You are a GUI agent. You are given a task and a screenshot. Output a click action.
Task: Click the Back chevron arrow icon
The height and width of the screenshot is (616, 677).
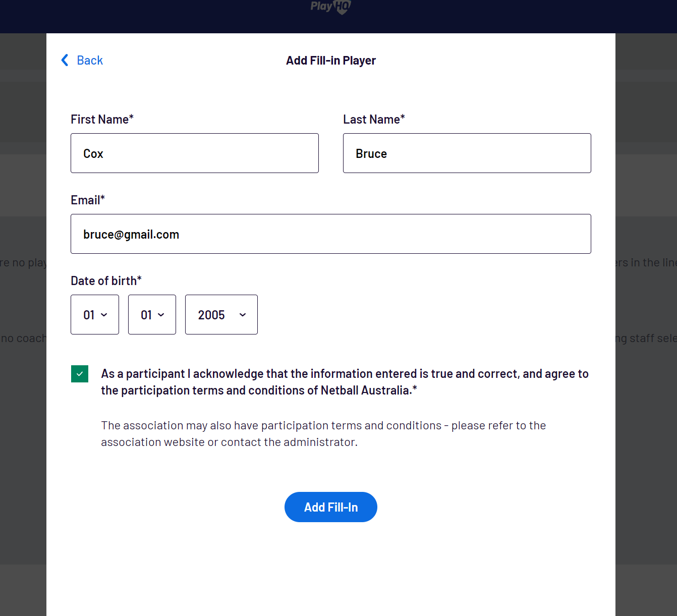(x=65, y=61)
